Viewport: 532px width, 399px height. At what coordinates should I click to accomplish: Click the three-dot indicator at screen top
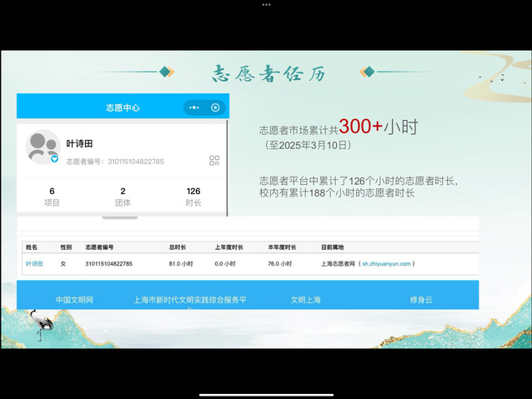click(x=266, y=4)
